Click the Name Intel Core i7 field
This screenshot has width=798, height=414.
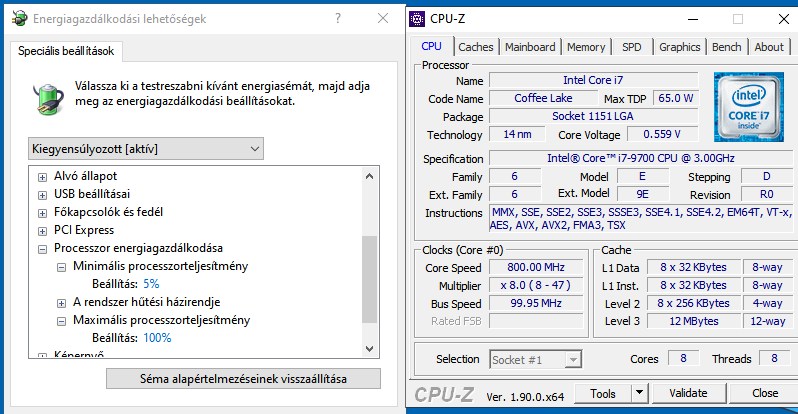pos(593,80)
